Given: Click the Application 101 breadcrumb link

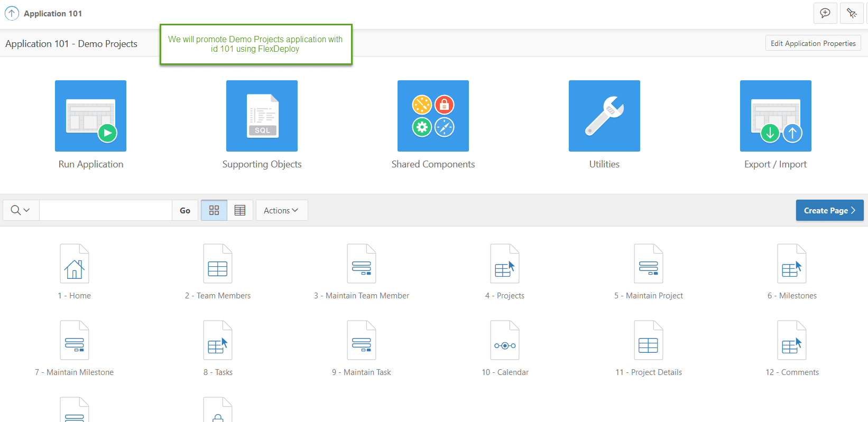Looking at the screenshot, I should click(x=53, y=13).
